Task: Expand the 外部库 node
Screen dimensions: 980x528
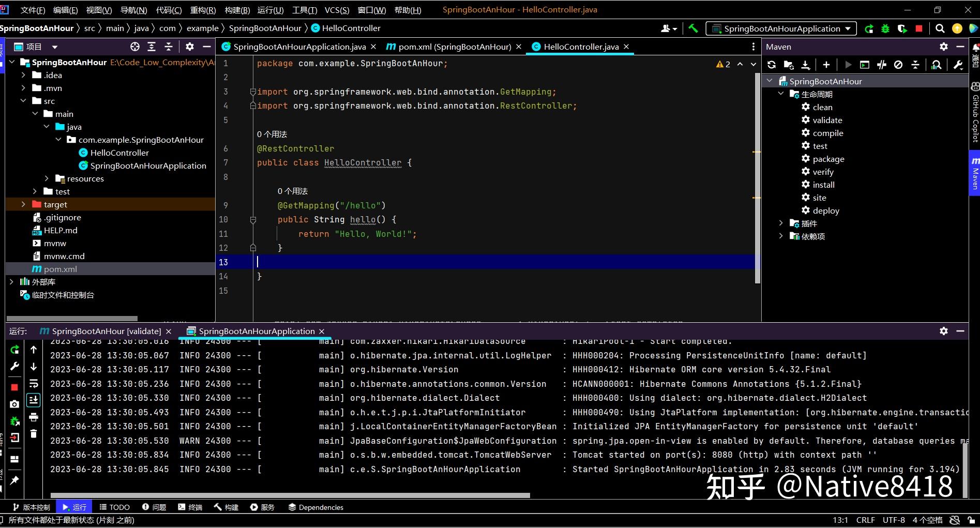Action: 11,282
